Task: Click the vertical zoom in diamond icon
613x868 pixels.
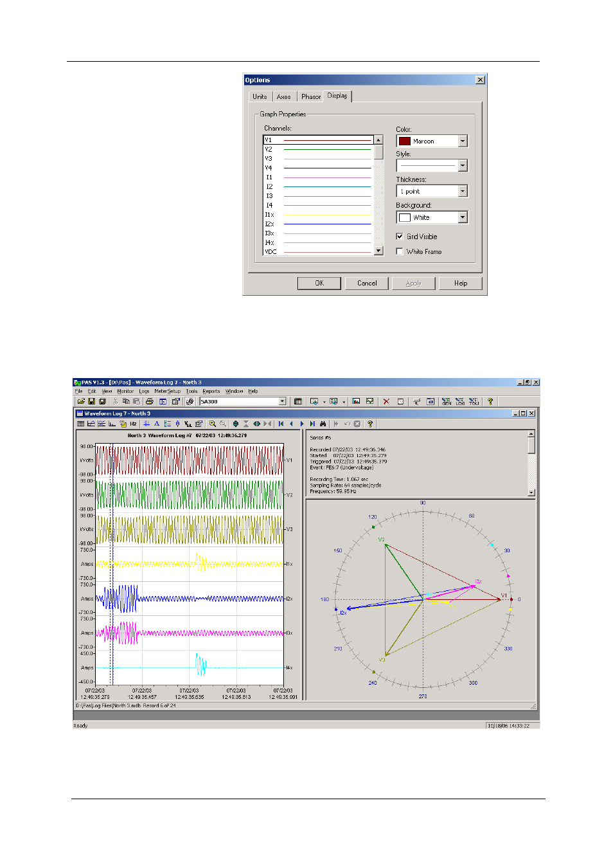Action: click(x=236, y=424)
